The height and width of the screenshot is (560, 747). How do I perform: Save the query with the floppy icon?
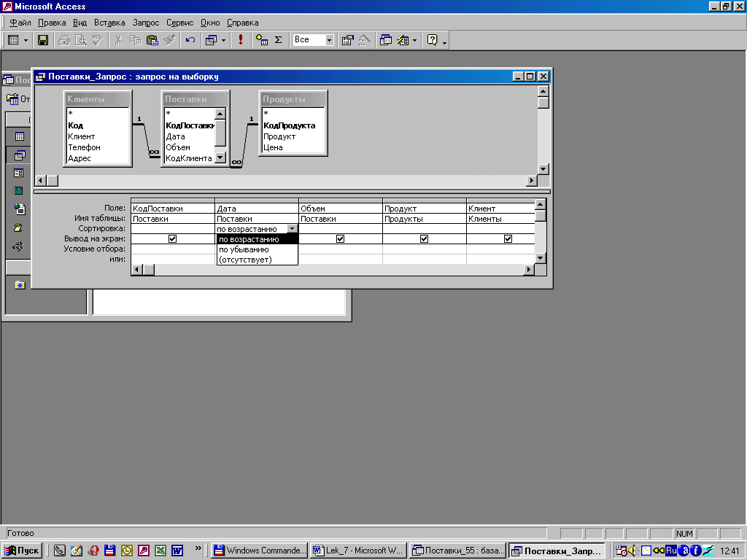coord(43,40)
